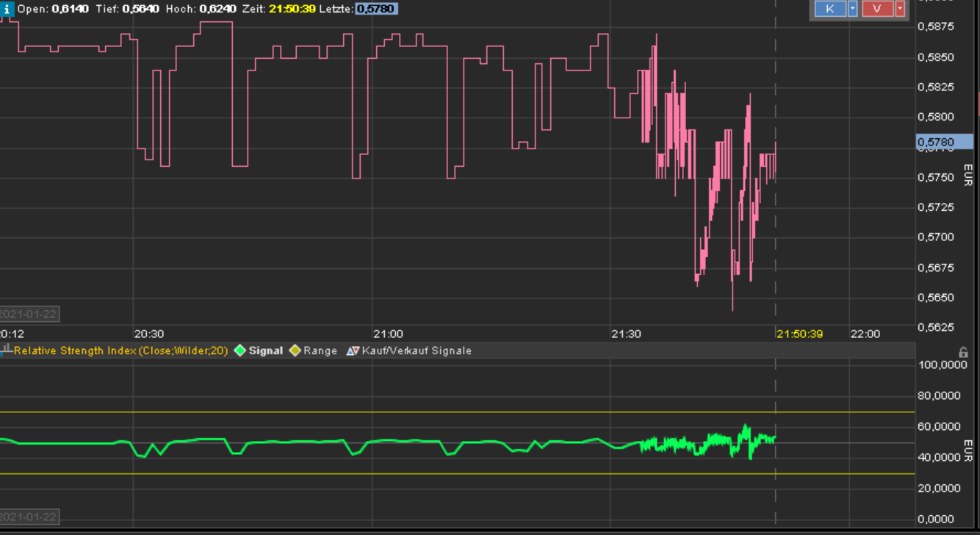The image size is (980, 535).
Task: Toggle the Kauf/Verkauf Signale display
Action: 415,351
